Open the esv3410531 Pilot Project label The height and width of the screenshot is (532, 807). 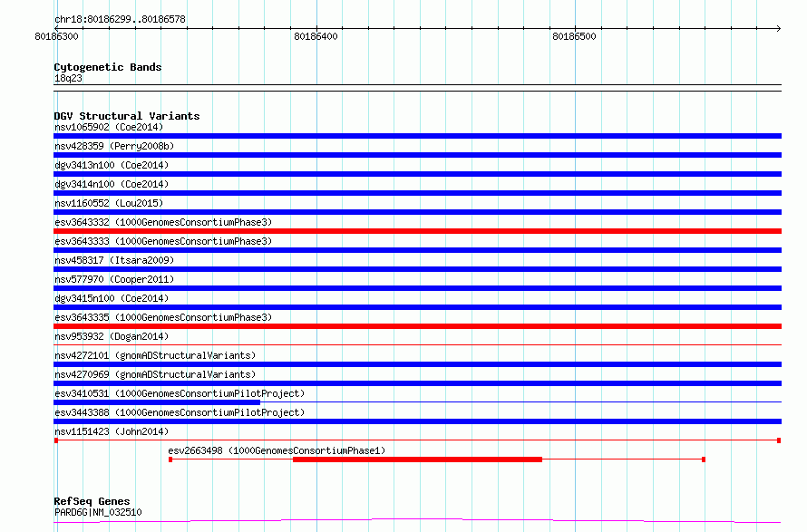(180, 393)
